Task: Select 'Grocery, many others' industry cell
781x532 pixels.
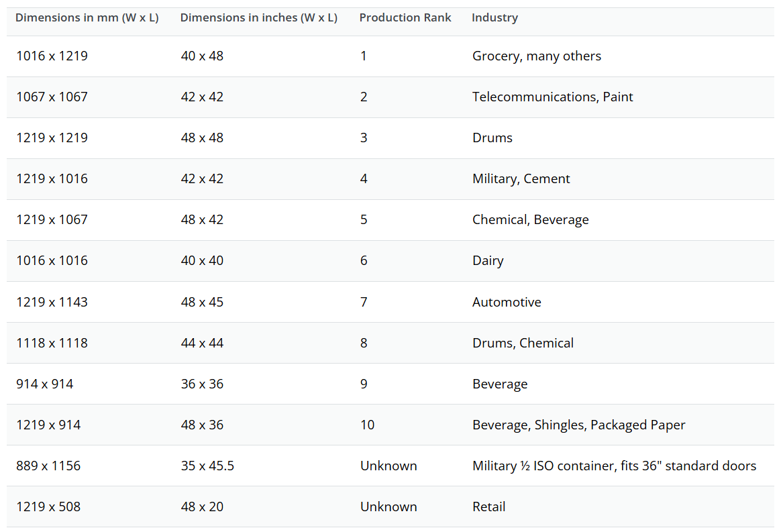Action: [x=537, y=56]
